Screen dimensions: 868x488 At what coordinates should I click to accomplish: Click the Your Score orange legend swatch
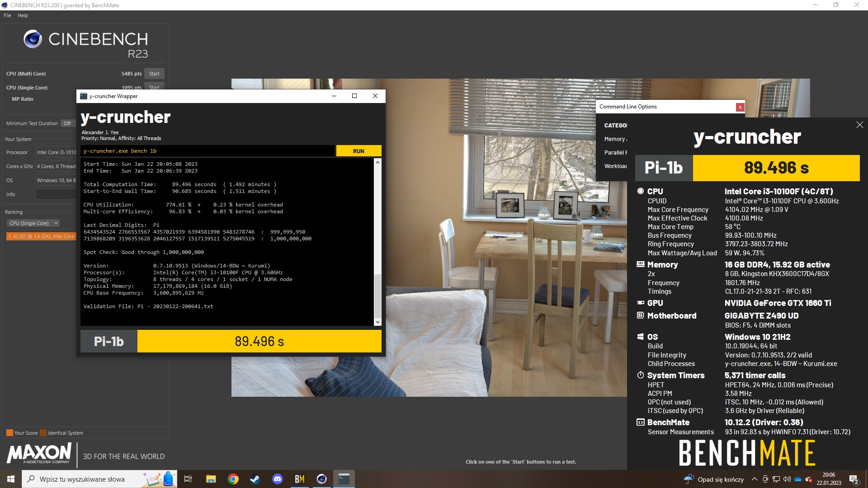pyautogui.click(x=9, y=432)
